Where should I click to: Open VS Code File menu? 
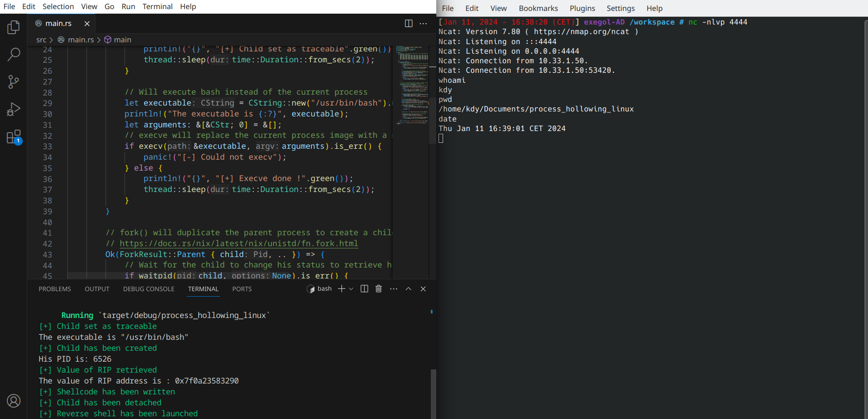click(9, 6)
